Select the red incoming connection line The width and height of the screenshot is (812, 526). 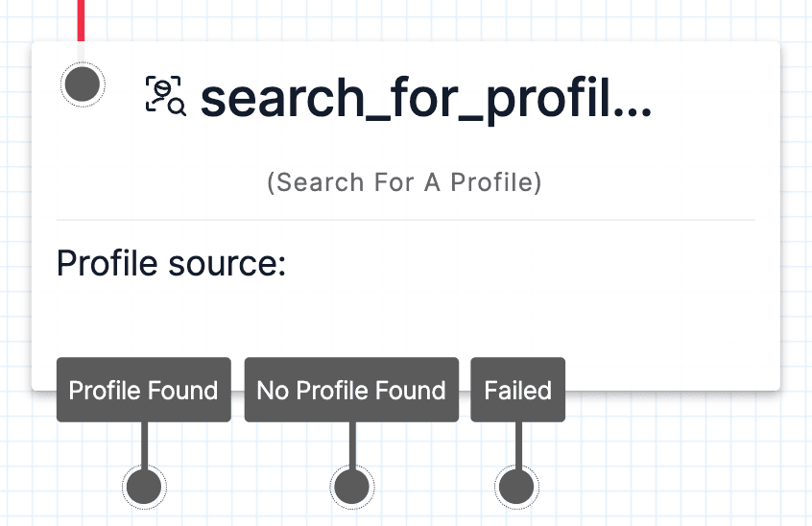point(82,19)
